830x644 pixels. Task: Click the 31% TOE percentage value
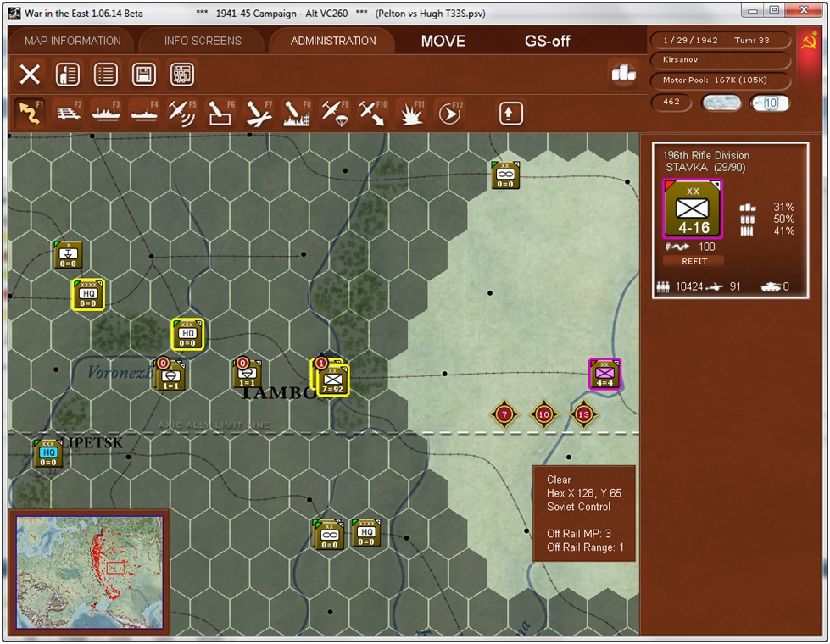click(x=784, y=207)
